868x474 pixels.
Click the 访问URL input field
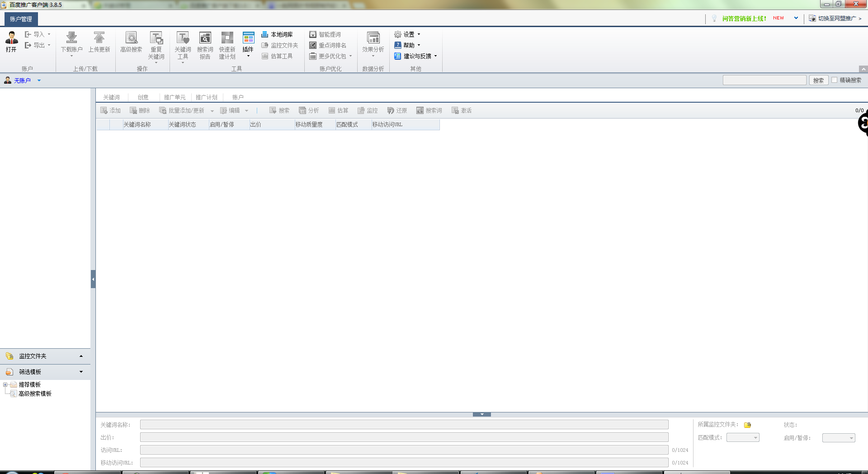pyautogui.click(x=404, y=450)
